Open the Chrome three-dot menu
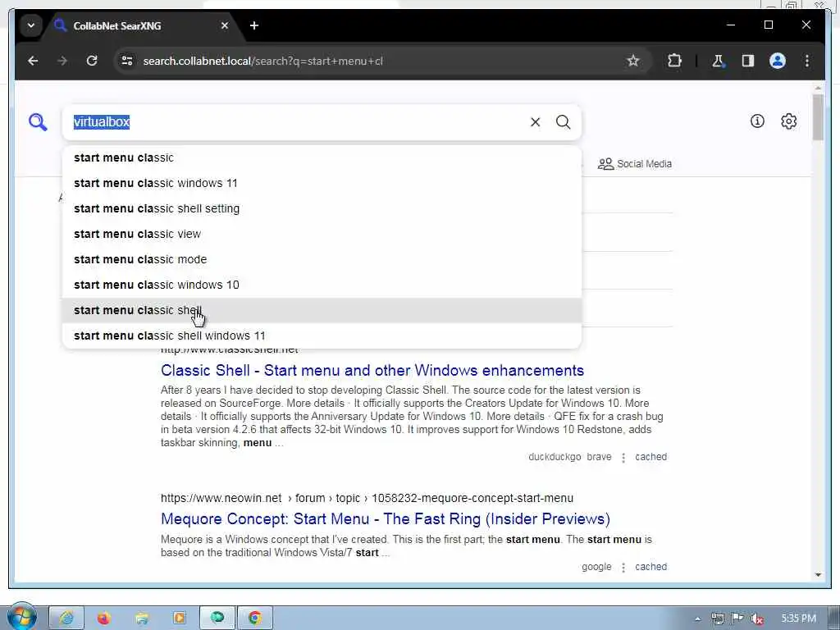Viewport: 840px width, 630px height. 807,61
